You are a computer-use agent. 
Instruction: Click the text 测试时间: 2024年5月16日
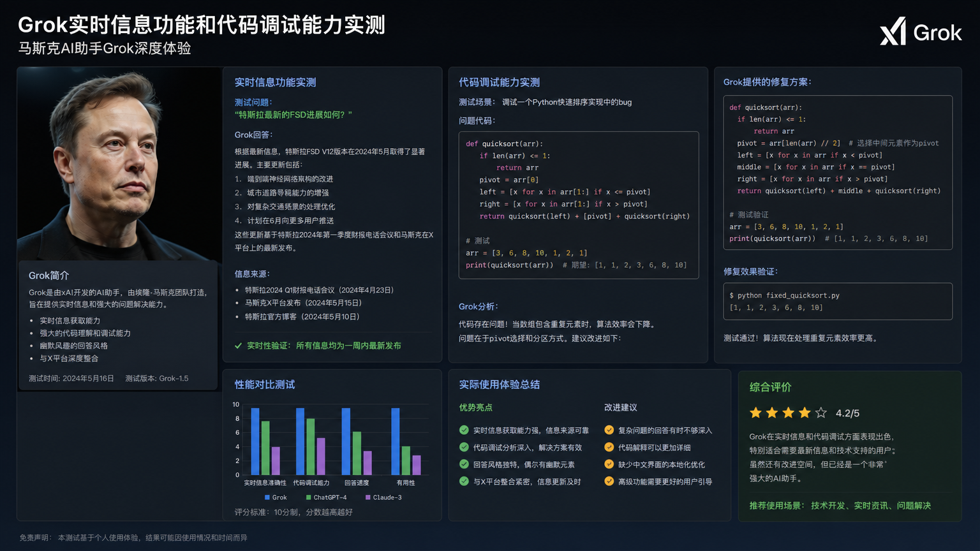[71, 379]
